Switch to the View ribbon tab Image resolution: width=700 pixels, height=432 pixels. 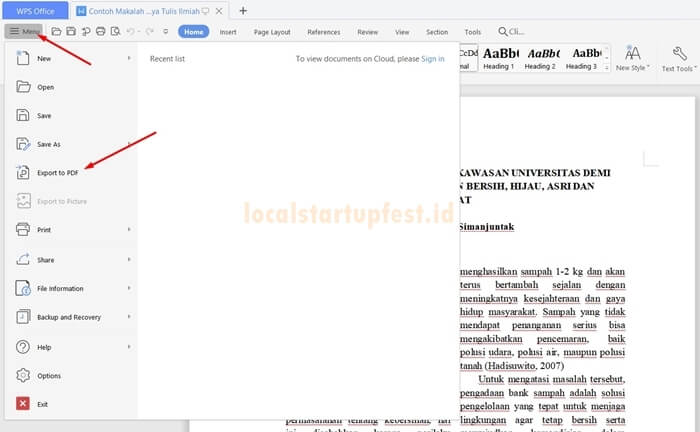pos(402,32)
